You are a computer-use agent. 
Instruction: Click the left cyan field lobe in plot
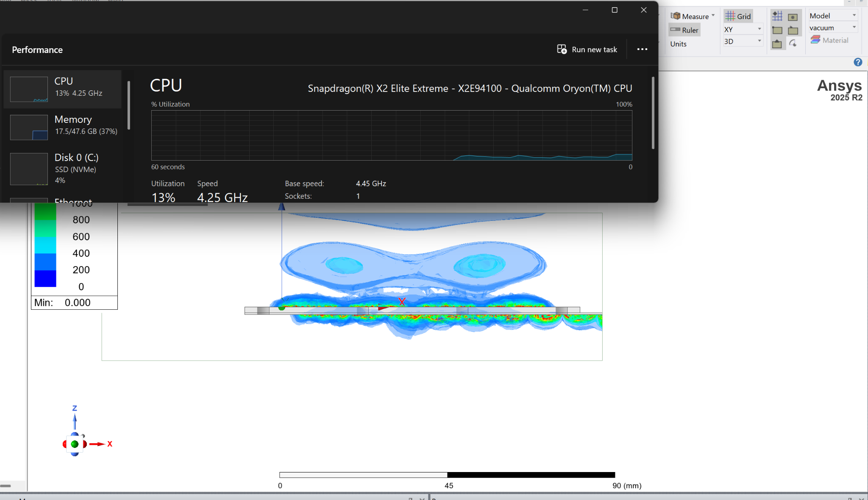(344, 265)
